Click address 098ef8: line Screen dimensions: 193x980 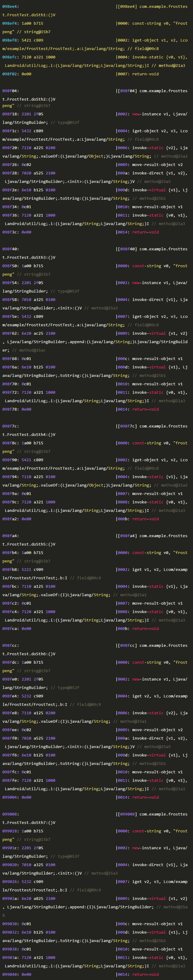tap(11, 40)
